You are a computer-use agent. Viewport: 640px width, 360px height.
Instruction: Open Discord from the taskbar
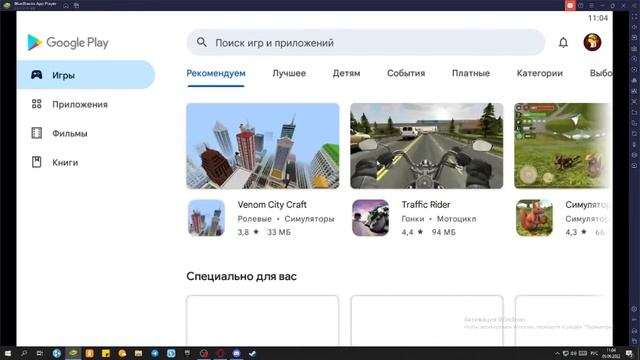237,353
